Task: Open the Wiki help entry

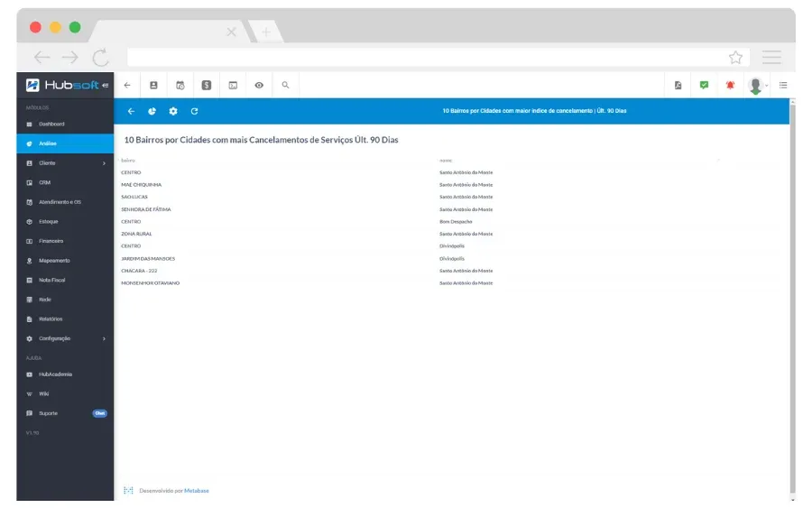Action: coord(65,394)
